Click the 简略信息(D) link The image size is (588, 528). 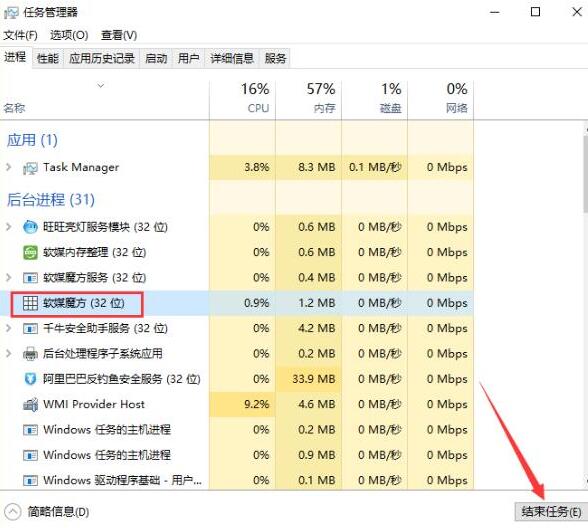pos(58,512)
